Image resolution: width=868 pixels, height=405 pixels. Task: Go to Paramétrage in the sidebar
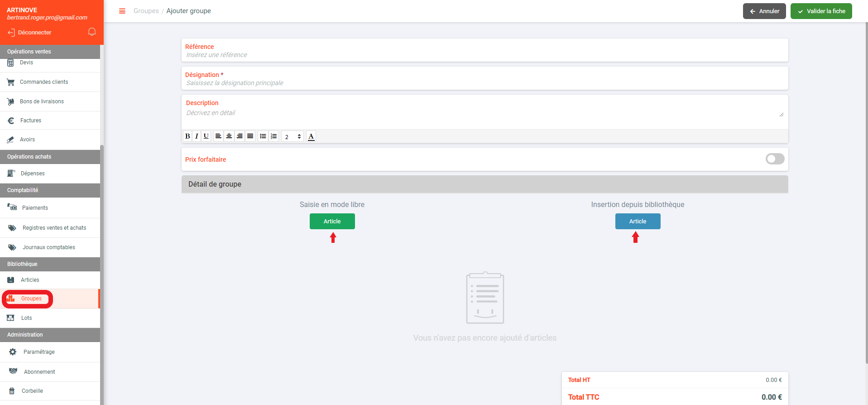[39, 352]
